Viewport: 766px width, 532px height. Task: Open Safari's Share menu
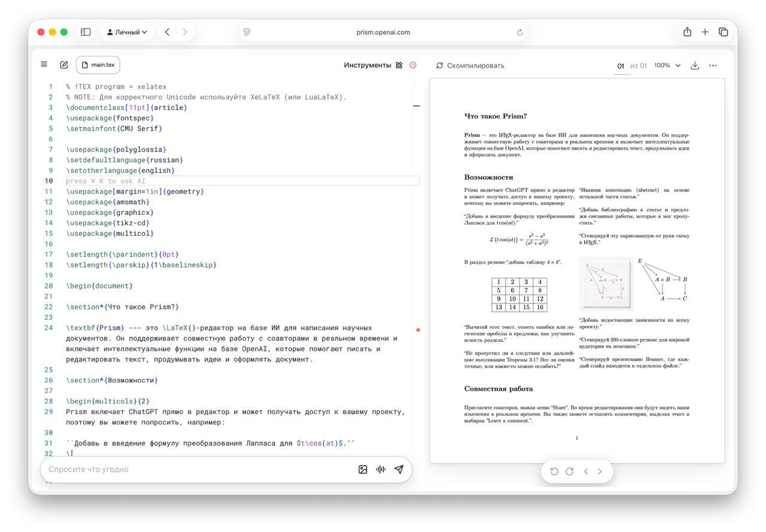pos(687,32)
